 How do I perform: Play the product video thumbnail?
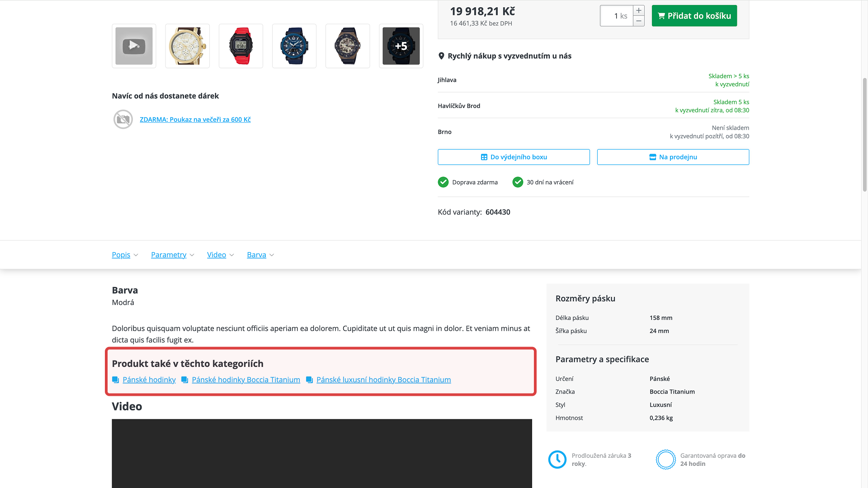134,46
